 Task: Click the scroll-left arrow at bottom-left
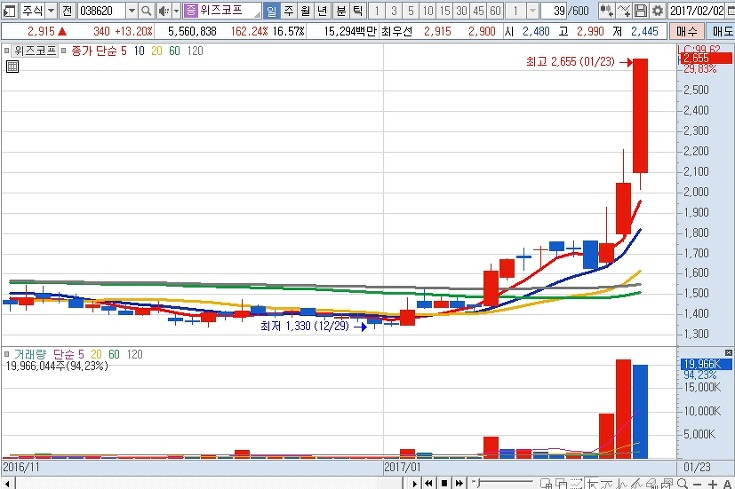[7, 483]
